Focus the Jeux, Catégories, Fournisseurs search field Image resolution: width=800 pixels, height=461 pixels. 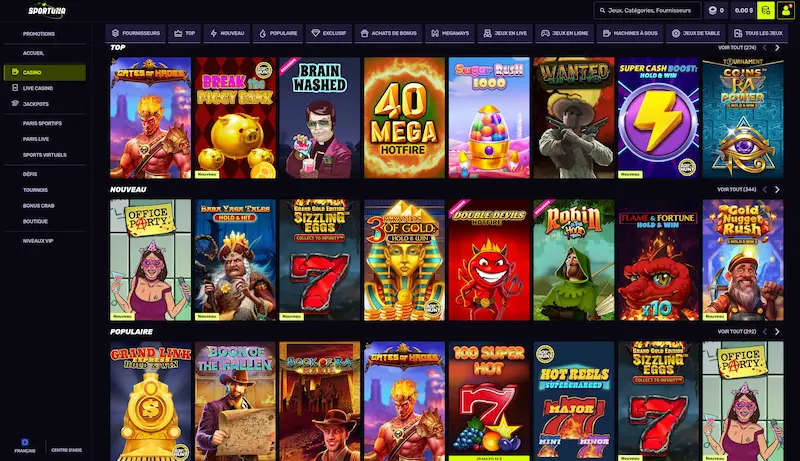click(x=648, y=10)
